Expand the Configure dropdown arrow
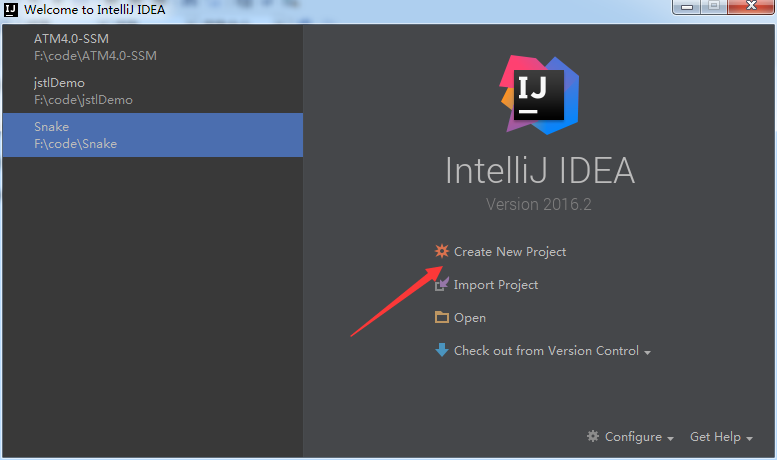This screenshot has height=460, width=777. coord(670,439)
